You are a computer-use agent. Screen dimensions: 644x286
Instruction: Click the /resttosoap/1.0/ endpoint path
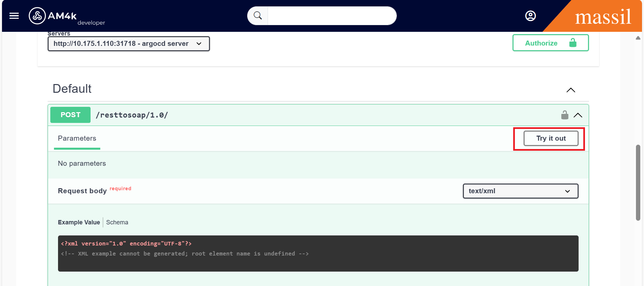(132, 115)
